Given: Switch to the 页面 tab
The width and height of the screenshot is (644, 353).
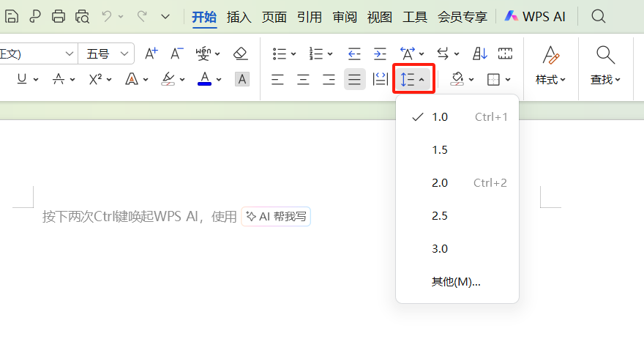Looking at the screenshot, I should tap(274, 17).
